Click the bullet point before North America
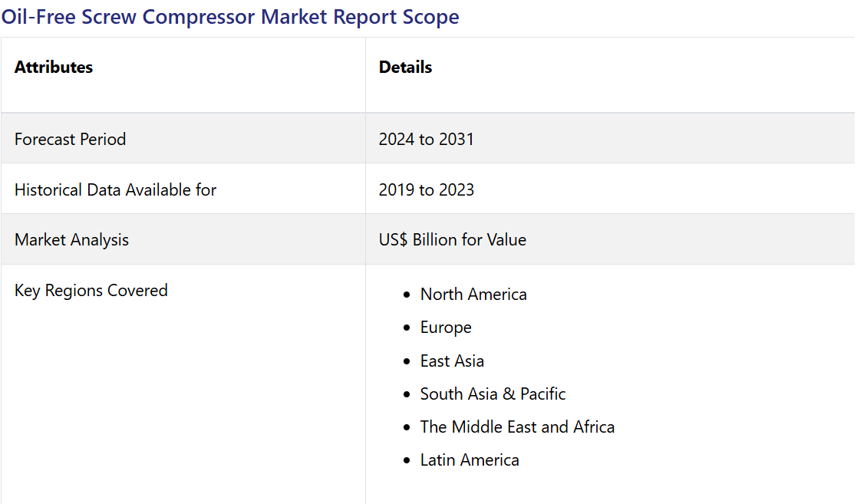Viewport: 857px width, 504px height. [x=406, y=295]
